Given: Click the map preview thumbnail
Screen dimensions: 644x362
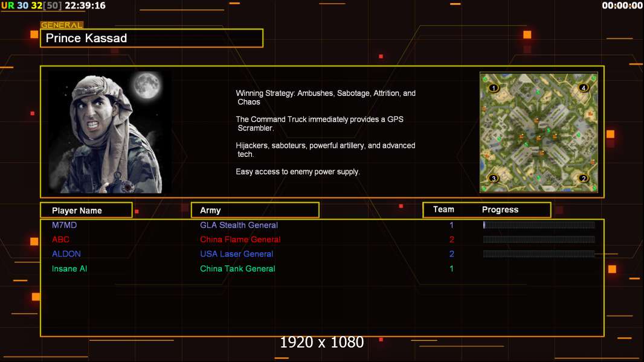Looking at the screenshot, I should pos(538,132).
